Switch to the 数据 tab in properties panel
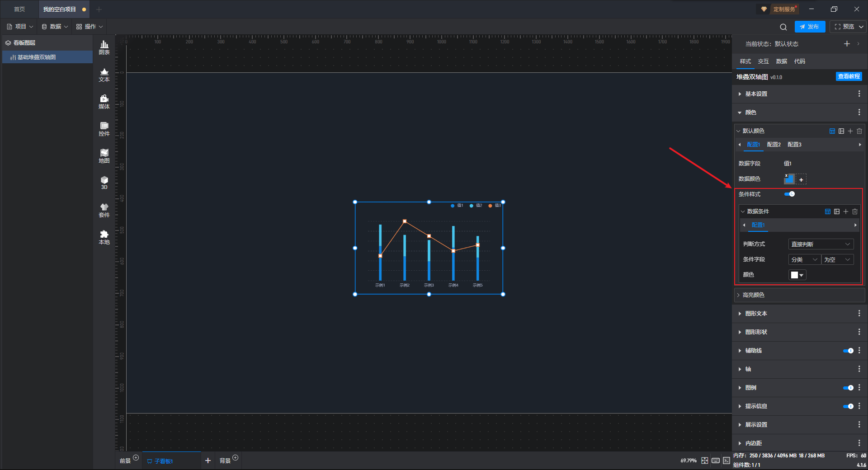Screen dimensions: 868x470 (x=782, y=61)
